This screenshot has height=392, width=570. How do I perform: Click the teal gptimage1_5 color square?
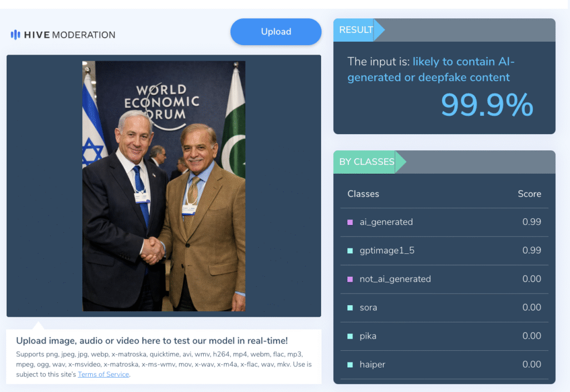point(350,251)
